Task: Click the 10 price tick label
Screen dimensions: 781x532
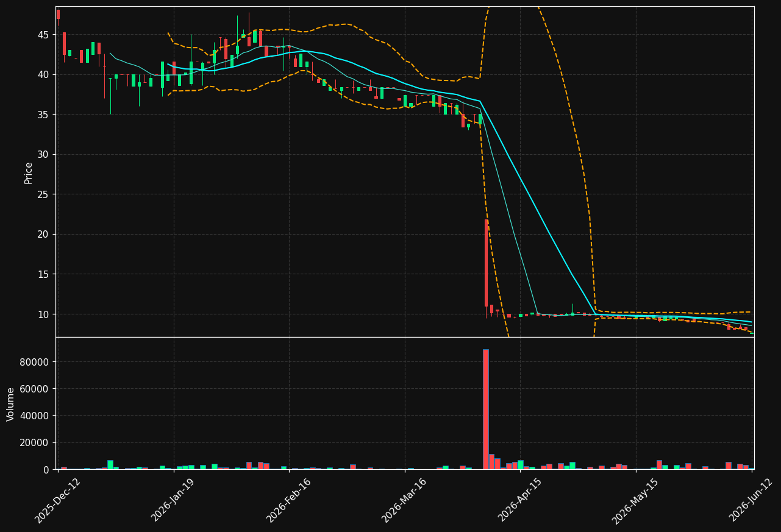Action: coord(44,314)
